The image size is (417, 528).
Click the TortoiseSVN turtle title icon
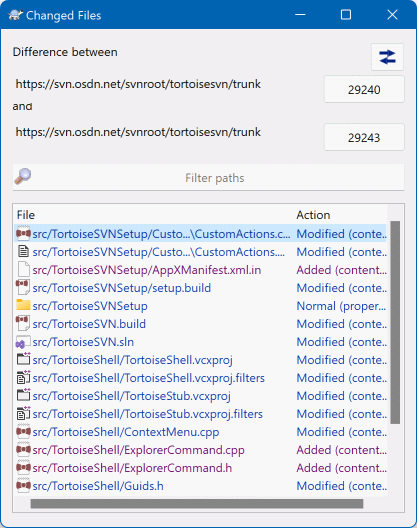[x=15, y=15]
